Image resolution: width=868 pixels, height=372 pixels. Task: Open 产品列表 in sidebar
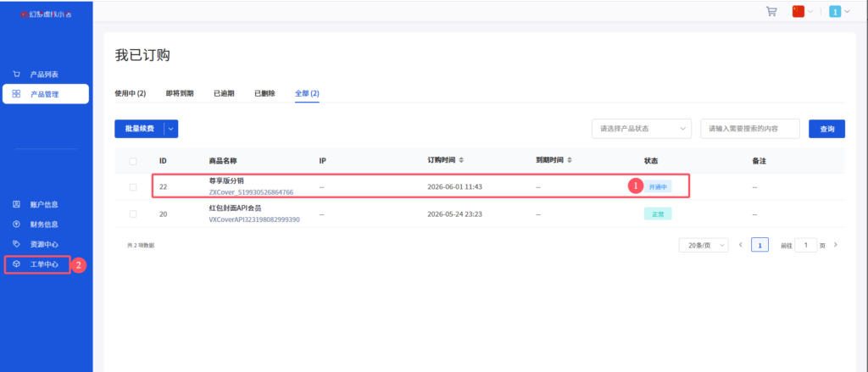46,75
